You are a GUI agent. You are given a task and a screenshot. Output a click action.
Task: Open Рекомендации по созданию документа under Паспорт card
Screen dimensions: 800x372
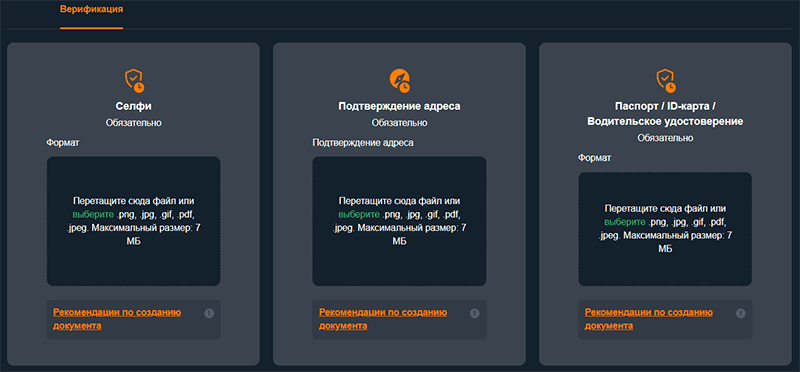click(649, 319)
